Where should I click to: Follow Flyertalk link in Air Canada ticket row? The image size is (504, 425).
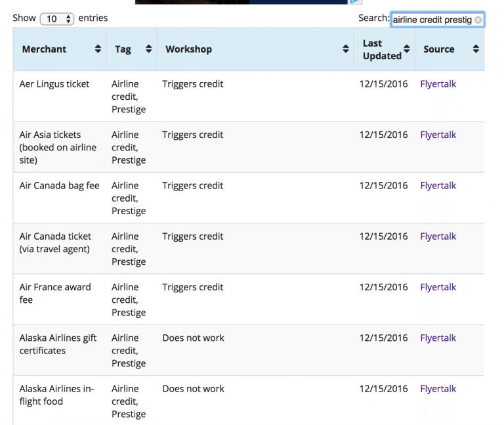point(438,236)
